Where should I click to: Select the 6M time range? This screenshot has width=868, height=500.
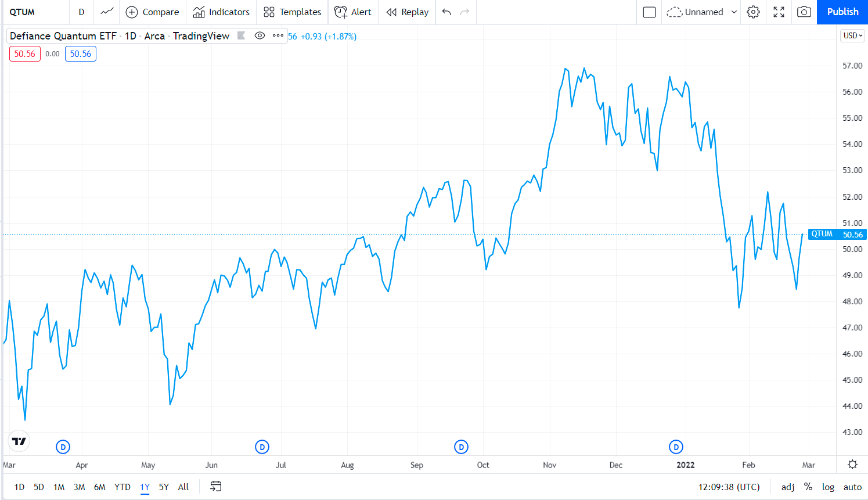(x=100, y=487)
